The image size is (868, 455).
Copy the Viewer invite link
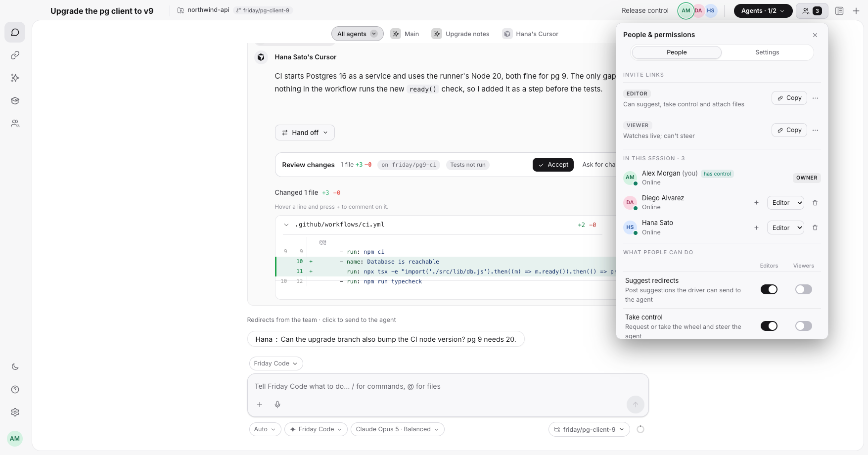[789, 130]
